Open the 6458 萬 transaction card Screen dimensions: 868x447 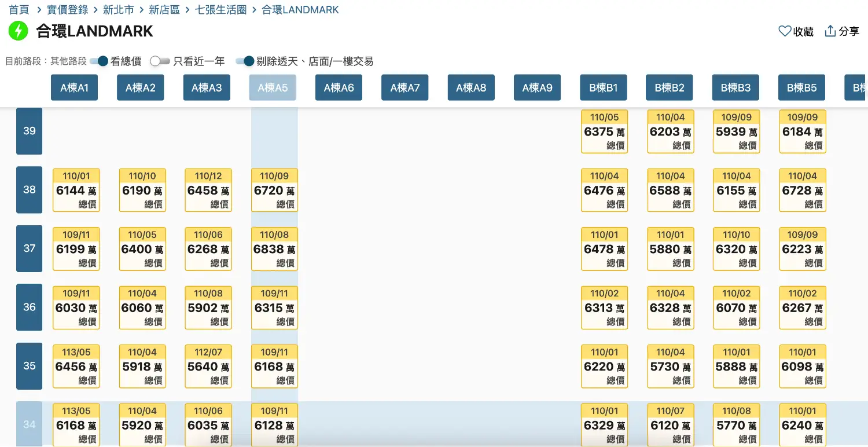click(208, 190)
